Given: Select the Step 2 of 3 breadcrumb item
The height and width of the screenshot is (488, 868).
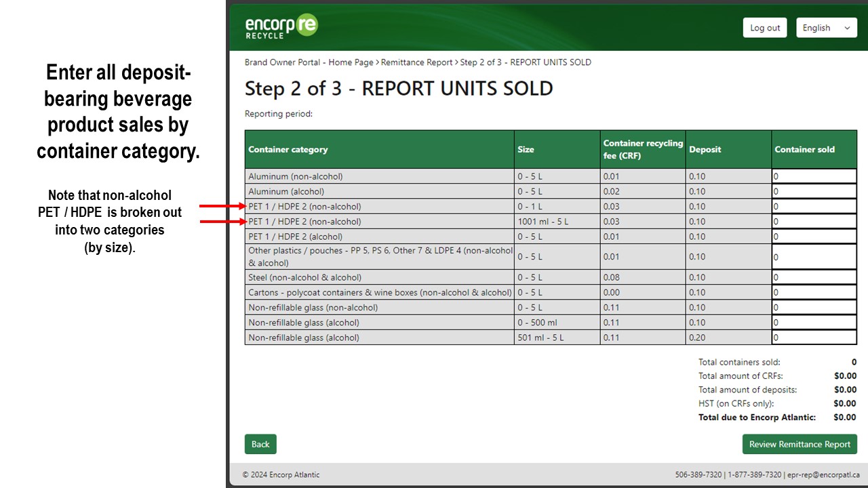Looking at the screenshot, I should pos(526,62).
